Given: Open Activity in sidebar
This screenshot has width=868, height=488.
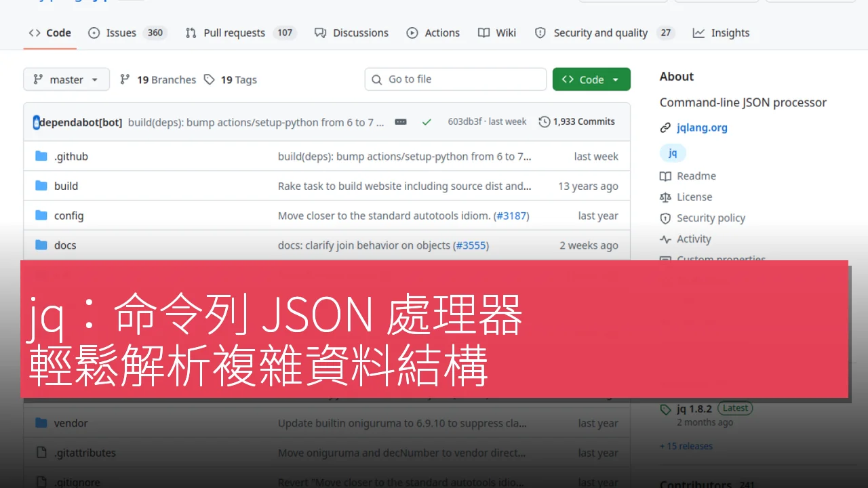Looking at the screenshot, I should (x=694, y=239).
